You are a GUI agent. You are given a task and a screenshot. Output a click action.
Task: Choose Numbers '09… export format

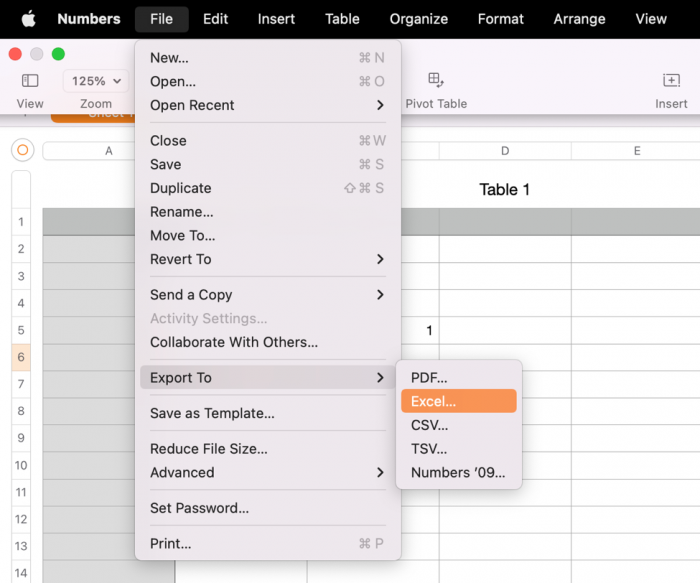tap(458, 473)
